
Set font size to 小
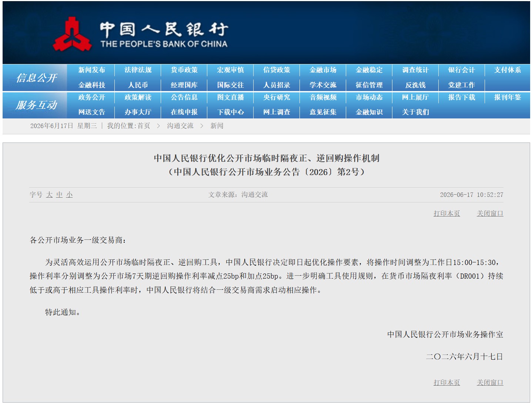[69, 195]
